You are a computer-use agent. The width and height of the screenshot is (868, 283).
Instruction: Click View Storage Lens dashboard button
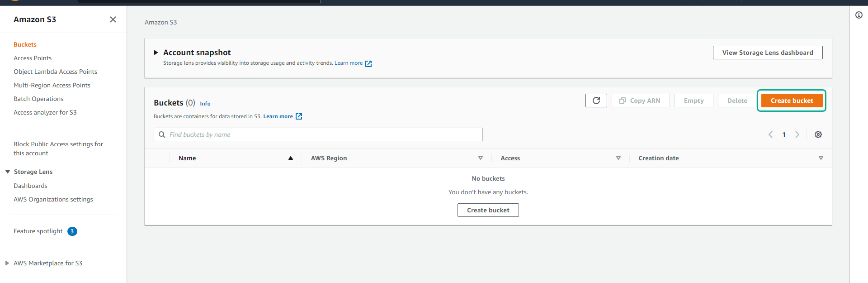(x=767, y=53)
